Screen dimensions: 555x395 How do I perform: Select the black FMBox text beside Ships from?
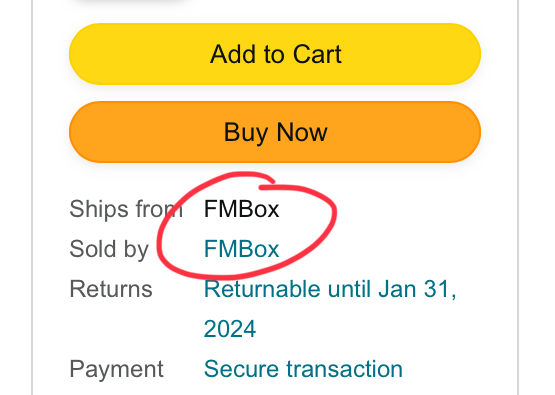[241, 209]
